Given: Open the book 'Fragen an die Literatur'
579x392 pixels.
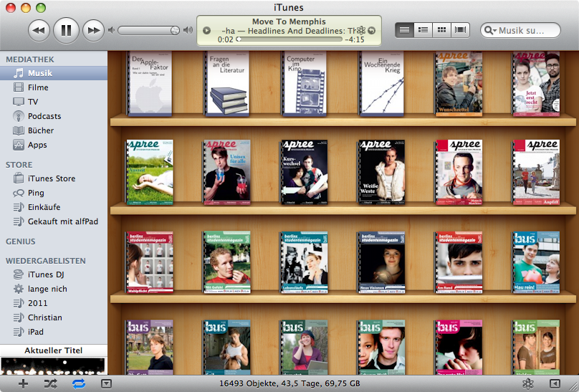Looking at the screenshot, I should tap(226, 84).
